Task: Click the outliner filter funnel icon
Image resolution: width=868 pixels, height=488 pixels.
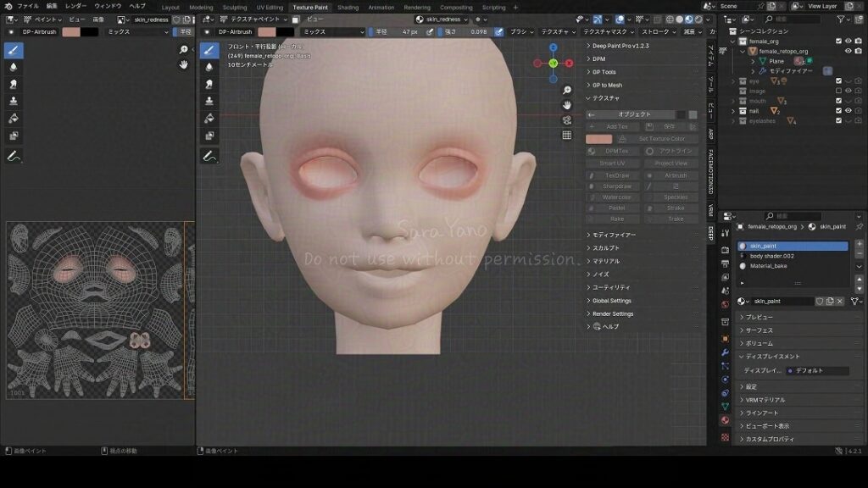Action: click(842, 19)
